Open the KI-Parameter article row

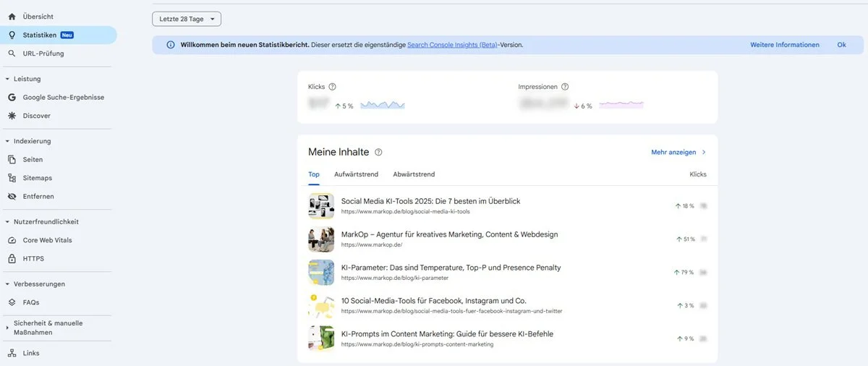(x=507, y=272)
